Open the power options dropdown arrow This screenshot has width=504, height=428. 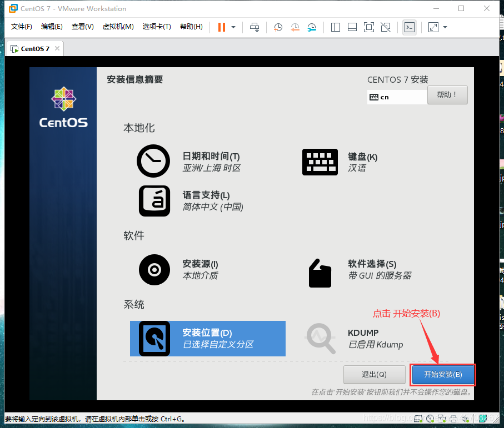coord(233,27)
